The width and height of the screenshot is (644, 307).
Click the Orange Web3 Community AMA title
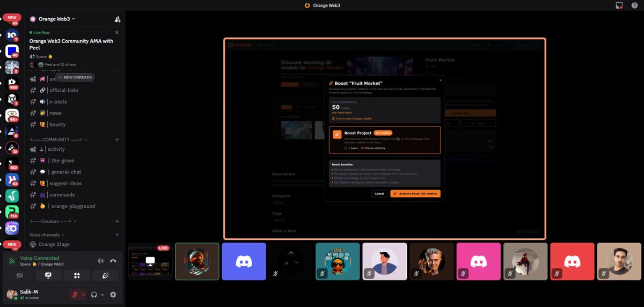point(71,44)
